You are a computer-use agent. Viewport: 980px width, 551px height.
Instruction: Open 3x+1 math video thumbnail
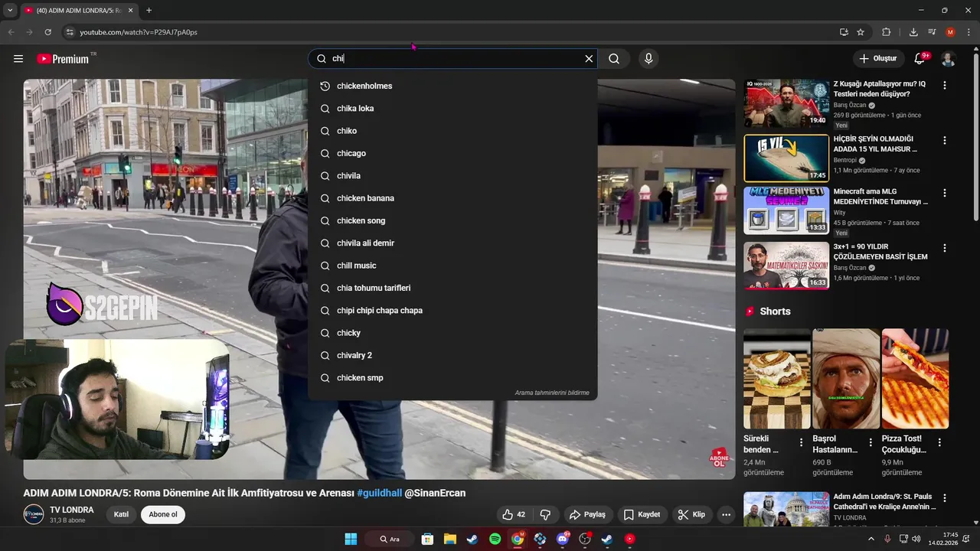786,266
